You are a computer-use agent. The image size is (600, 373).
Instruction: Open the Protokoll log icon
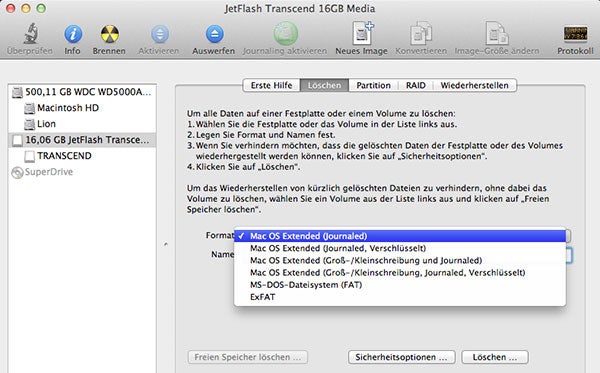point(575,34)
